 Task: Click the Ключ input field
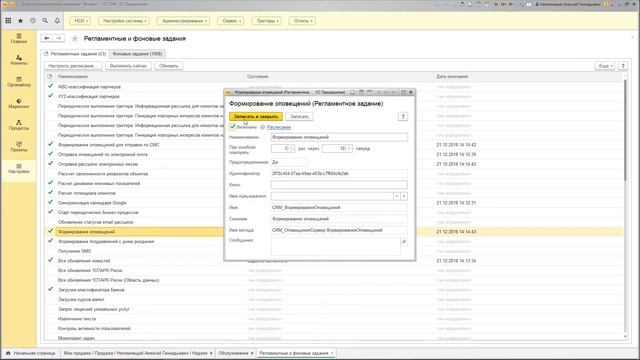coord(339,185)
